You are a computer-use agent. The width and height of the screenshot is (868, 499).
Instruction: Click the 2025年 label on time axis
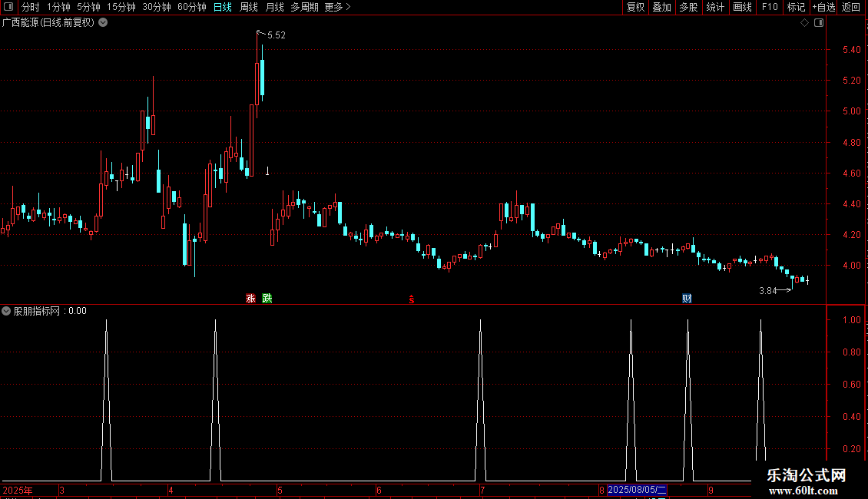18,490
